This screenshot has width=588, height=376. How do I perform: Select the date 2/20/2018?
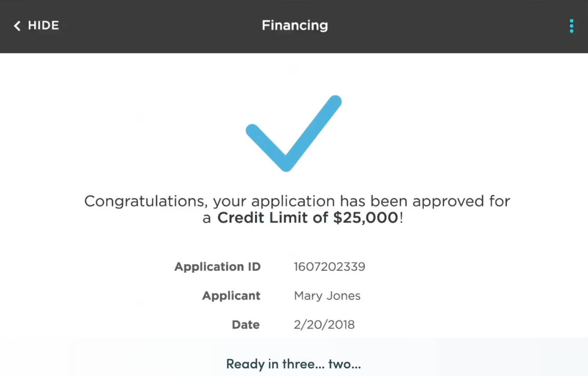point(324,324)
